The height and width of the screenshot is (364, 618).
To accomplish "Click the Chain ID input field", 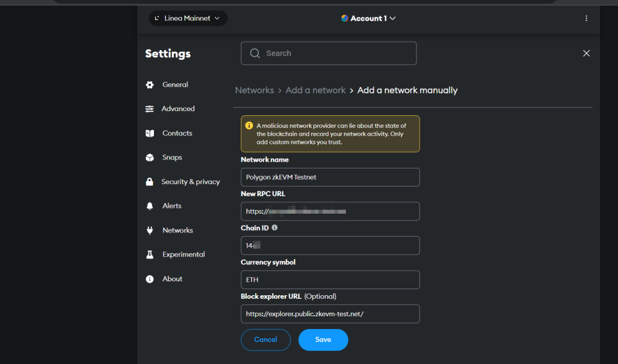I will coord(330,245).
